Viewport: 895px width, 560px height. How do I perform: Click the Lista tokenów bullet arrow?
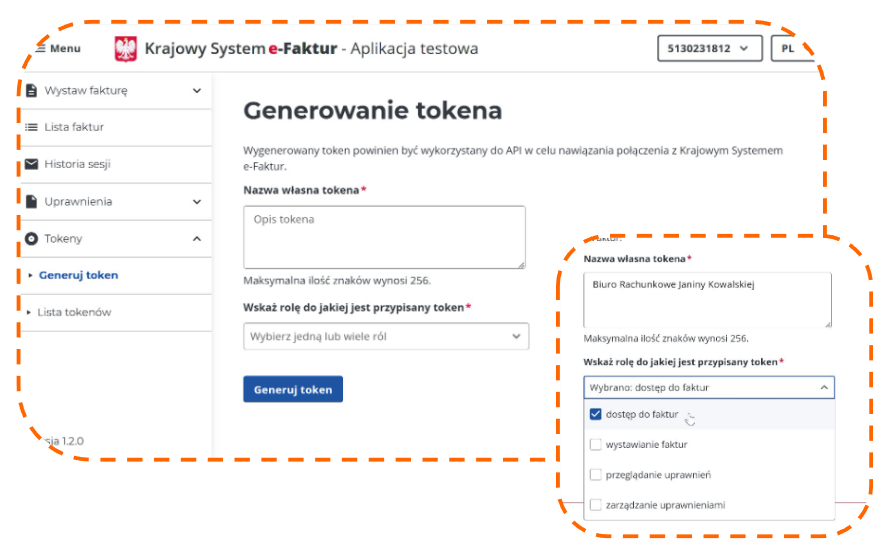(29, 312)
